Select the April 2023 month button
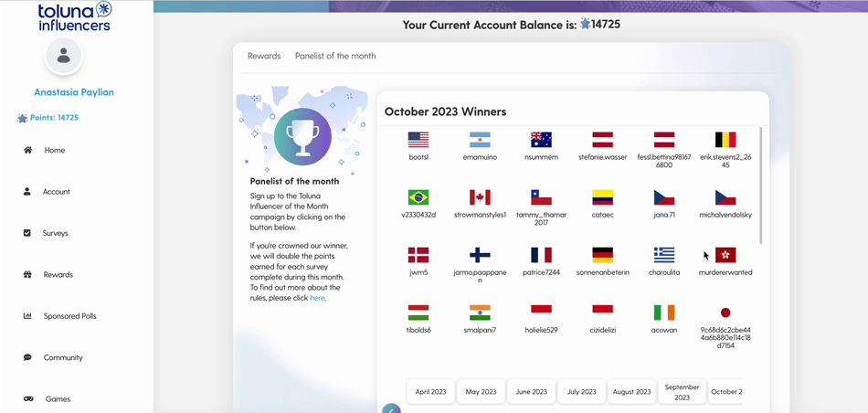 point(430,391)
